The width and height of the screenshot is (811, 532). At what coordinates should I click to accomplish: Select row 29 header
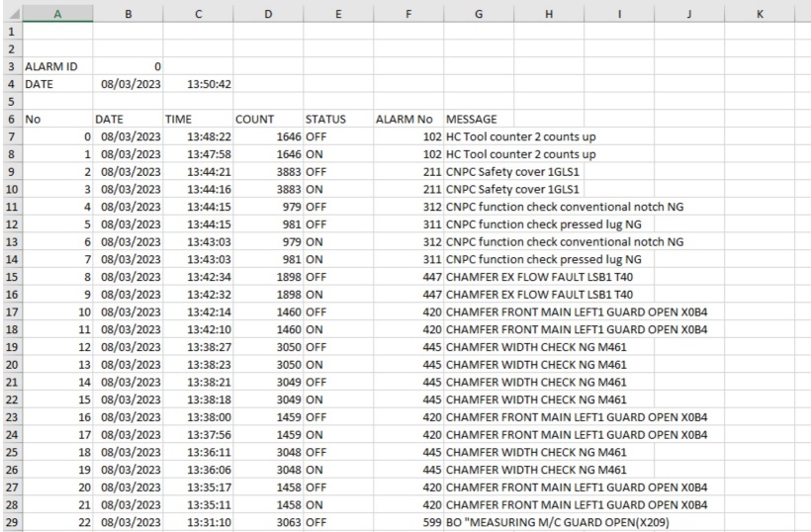point(10,521)
